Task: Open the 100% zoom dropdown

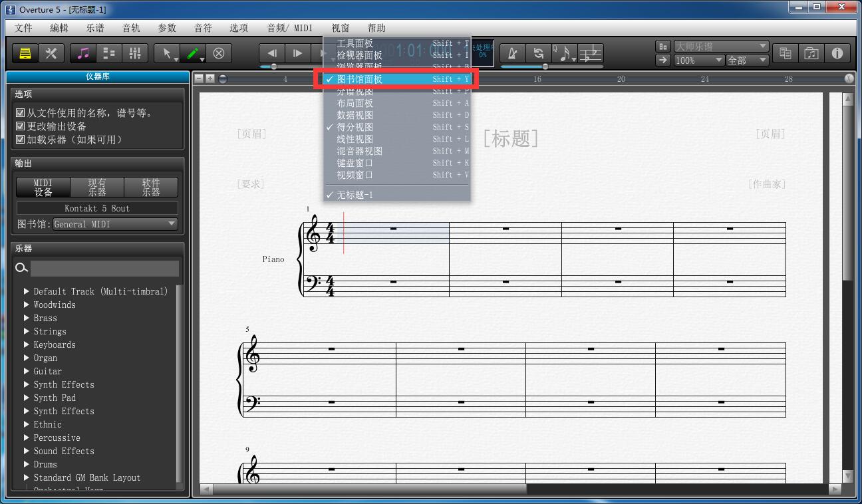Action: pyautogui.click(x=699, y=60)
